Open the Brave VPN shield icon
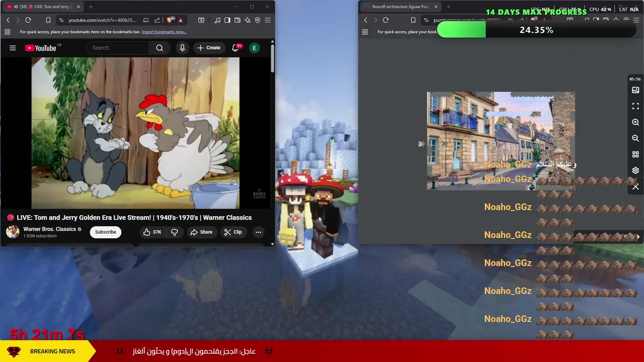The height and width of the screenshot is (362, 644). coord(258,20)
